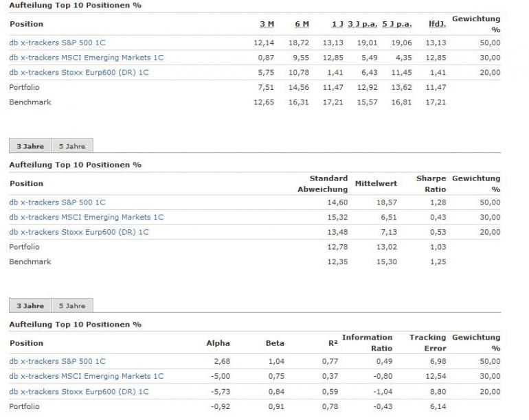This screenshot has height=420, width=529.
Task: Open the S&P 500 1C link in the performance table
Action: click(57, 43)
